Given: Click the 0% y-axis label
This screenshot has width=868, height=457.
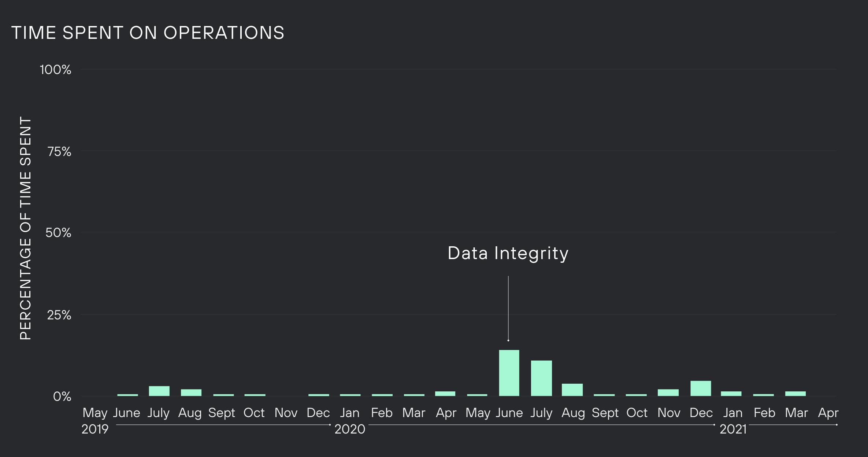Looking at the screenshot, I should [x=62, y=397].
